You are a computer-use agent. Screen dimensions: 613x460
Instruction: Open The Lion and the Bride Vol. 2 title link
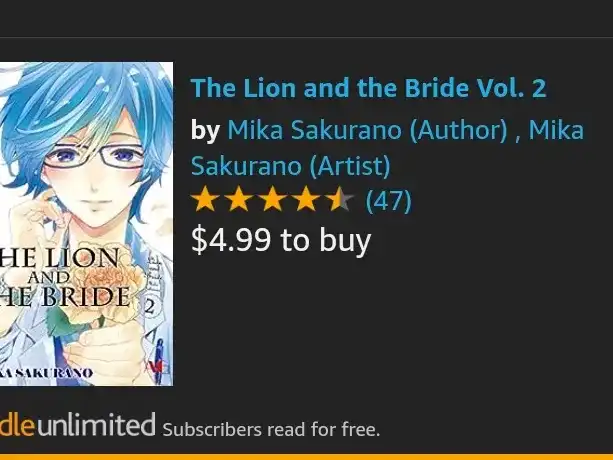click(368, 88)
